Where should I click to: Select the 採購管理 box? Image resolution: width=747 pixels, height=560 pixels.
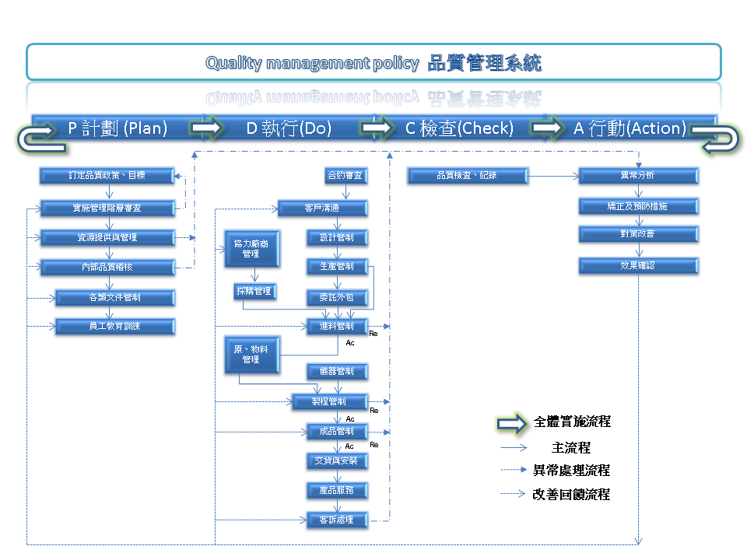pos(255,291)
